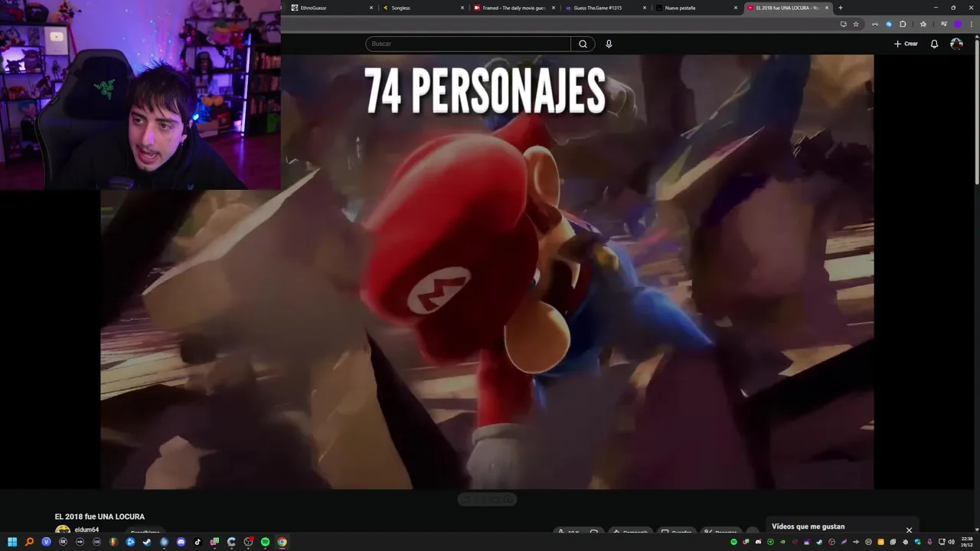Viewport: 980px width, 551px height.
Task: Close the Guess The Game tab
Action: point(645,8)
